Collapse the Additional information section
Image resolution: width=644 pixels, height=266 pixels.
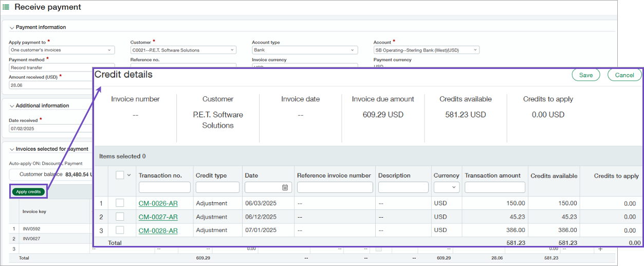pos(12,106)
